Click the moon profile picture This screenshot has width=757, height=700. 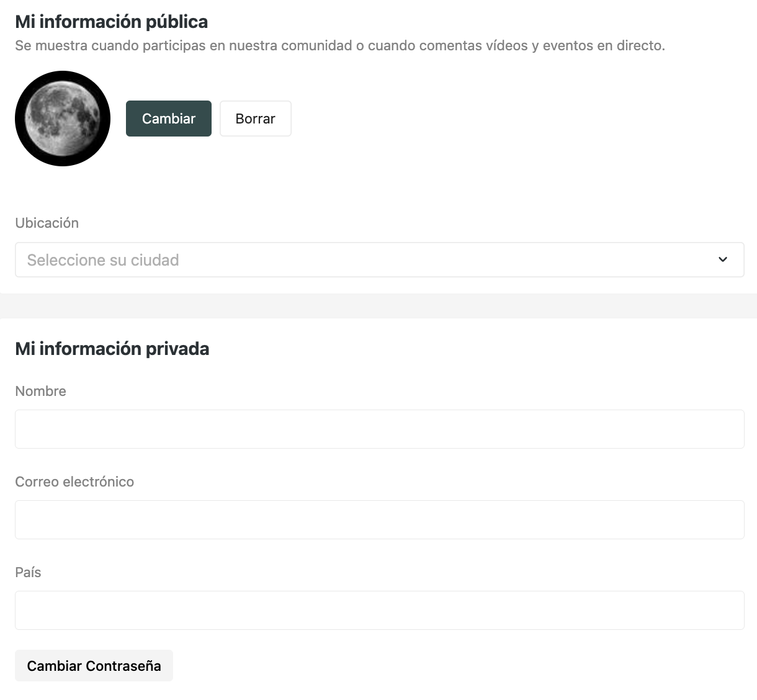click(63, 119)
